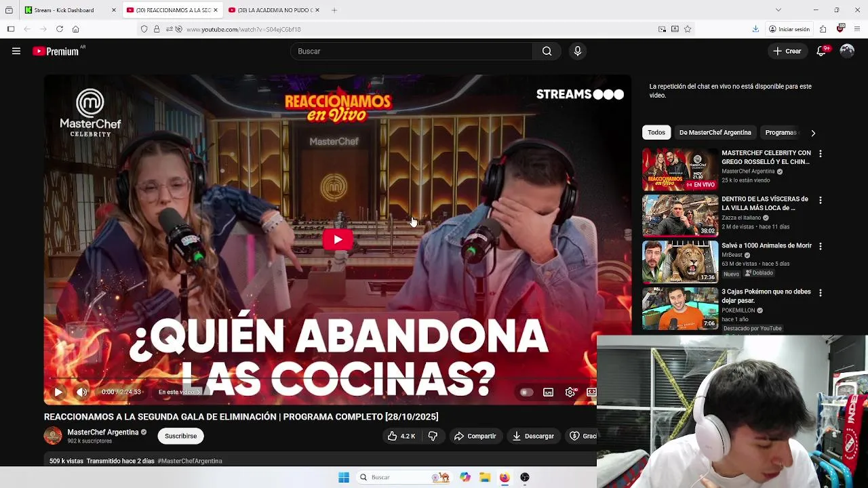
Task: Open the browser extensions puzzle icon
Action: [823, 29]
